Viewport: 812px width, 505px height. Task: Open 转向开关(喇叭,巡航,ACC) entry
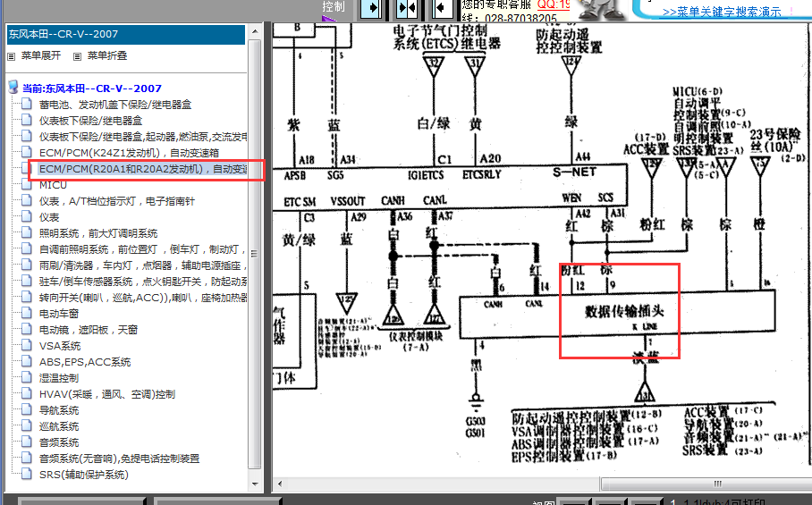pyautogui.click(x=143, y=298)
